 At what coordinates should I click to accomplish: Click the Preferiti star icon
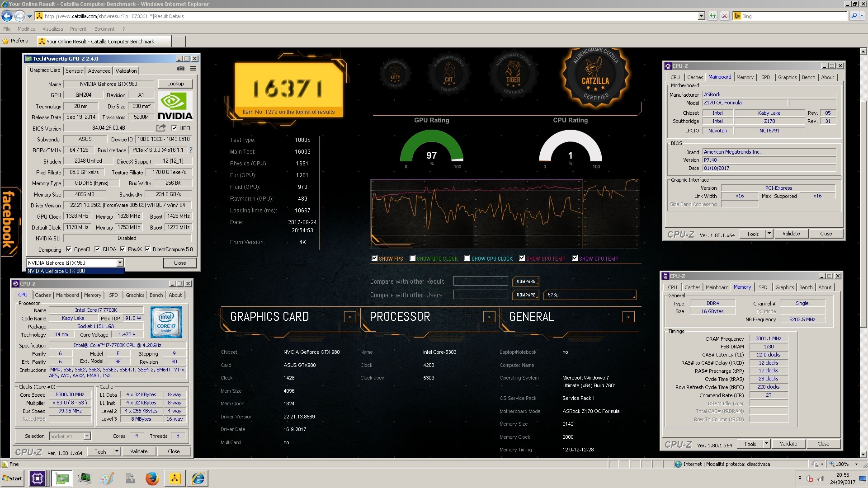(x=6, y=41)
